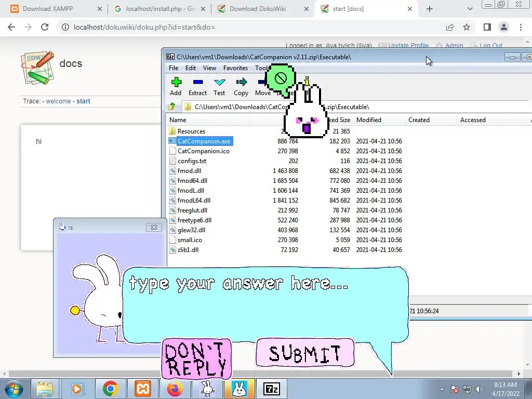This screenshot has width=532, height=399.
Task: Select the Resources folder in the archive
Action: coord(191,131)
